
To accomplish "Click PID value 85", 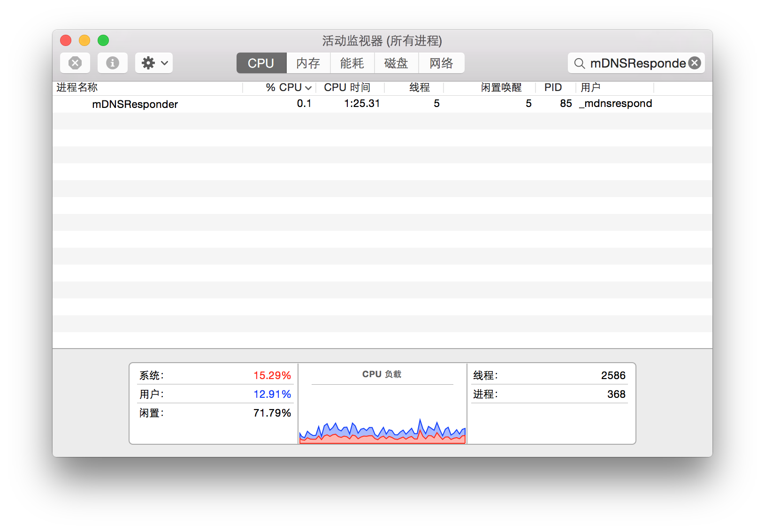I will (566, 104).
